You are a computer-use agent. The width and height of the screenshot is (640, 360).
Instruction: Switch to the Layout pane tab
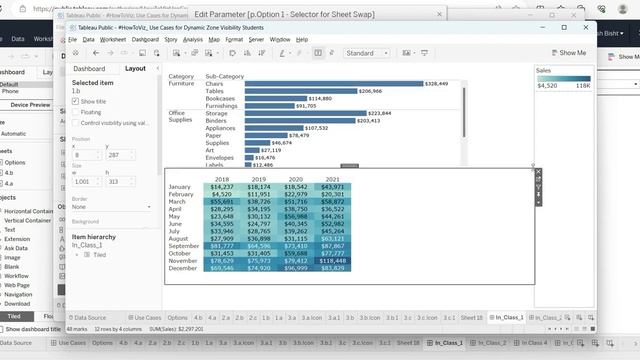pos(135,69)
